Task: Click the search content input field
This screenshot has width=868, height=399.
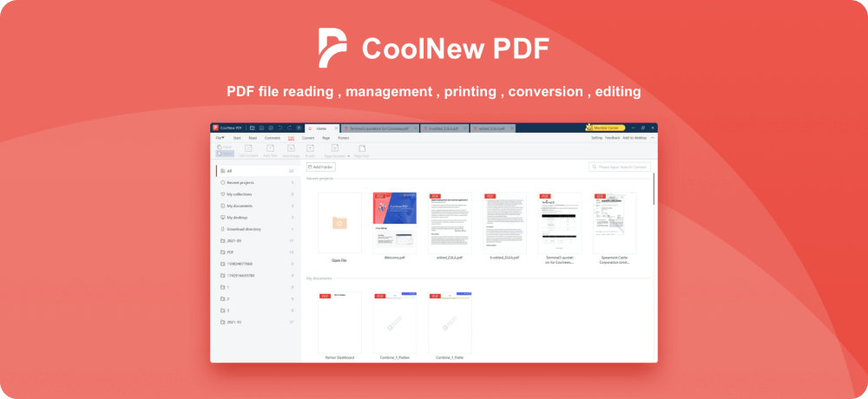Action: [x=620, y=167]
